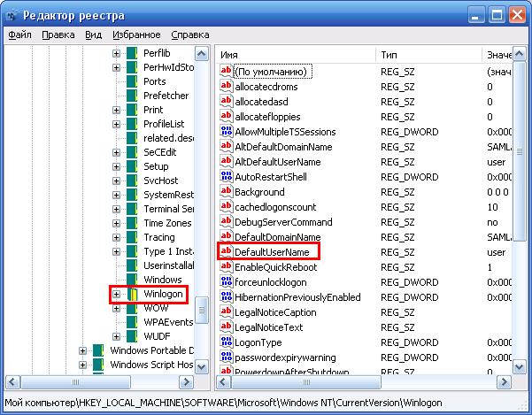Click the tree pane vertical scrollbar thumb
The image size is (532, 415).
pos(204,310)
